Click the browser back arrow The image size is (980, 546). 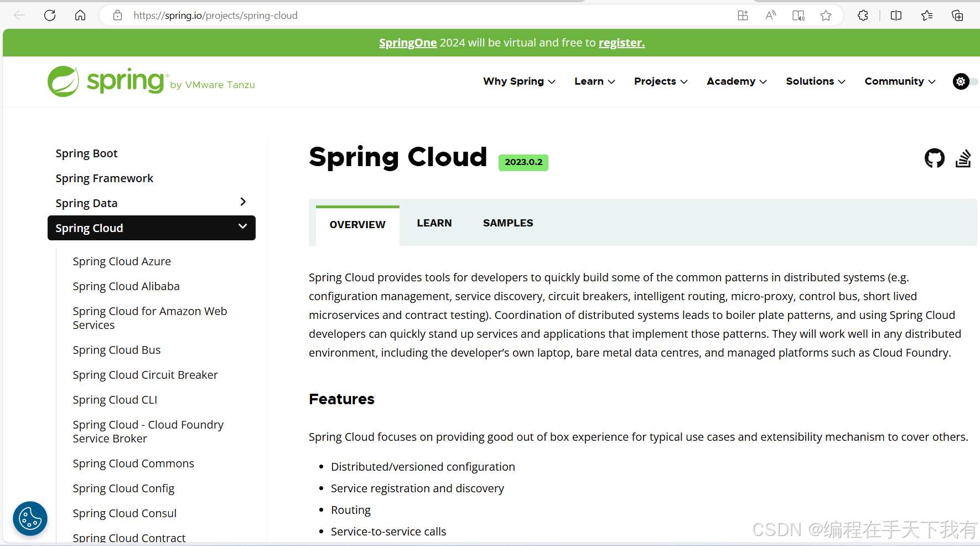pos(19,16)
